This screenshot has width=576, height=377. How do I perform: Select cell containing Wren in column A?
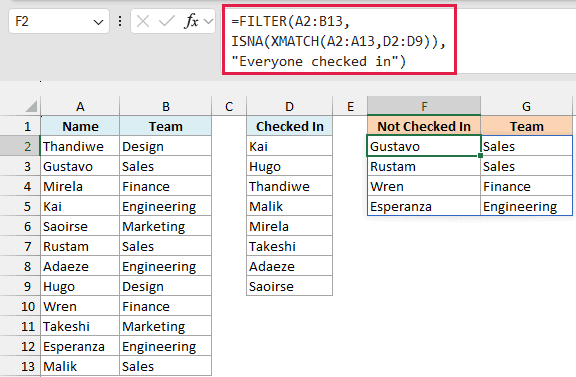pyautogui.click(x=80, y=306)
